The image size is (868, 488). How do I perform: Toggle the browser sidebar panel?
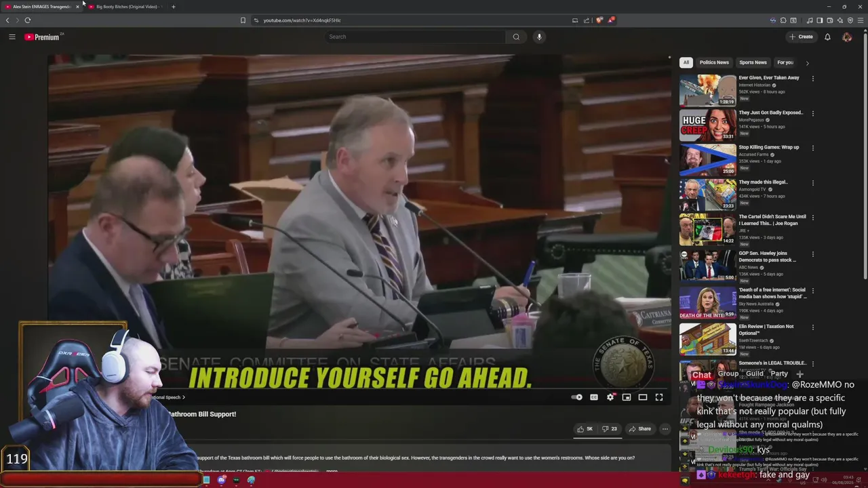click(x=821, y=20)
